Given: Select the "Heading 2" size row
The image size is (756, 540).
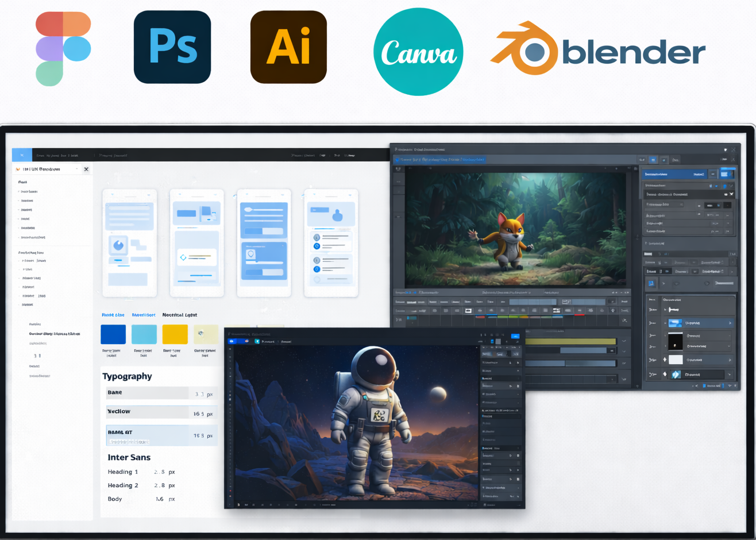Looking at the screenshot, I should point(142,485).
